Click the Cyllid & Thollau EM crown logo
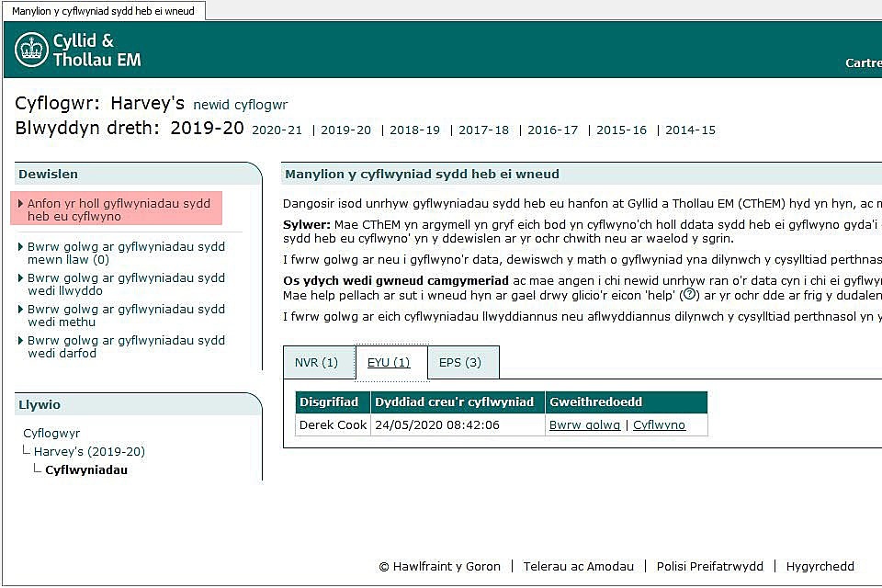Image resolution: width=882 pixels, height=588 pixels. [x=32, y=50]
